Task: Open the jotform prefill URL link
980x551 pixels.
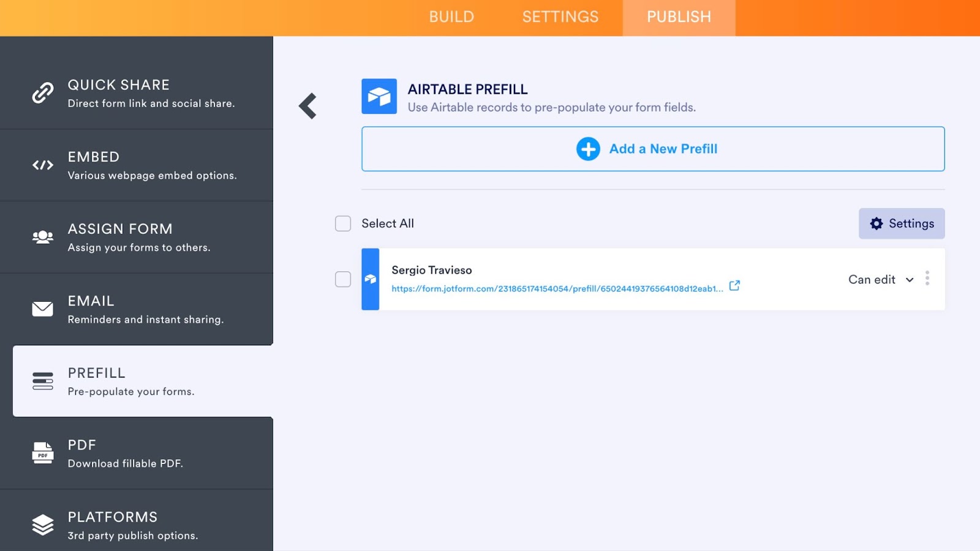Action: 557,288
